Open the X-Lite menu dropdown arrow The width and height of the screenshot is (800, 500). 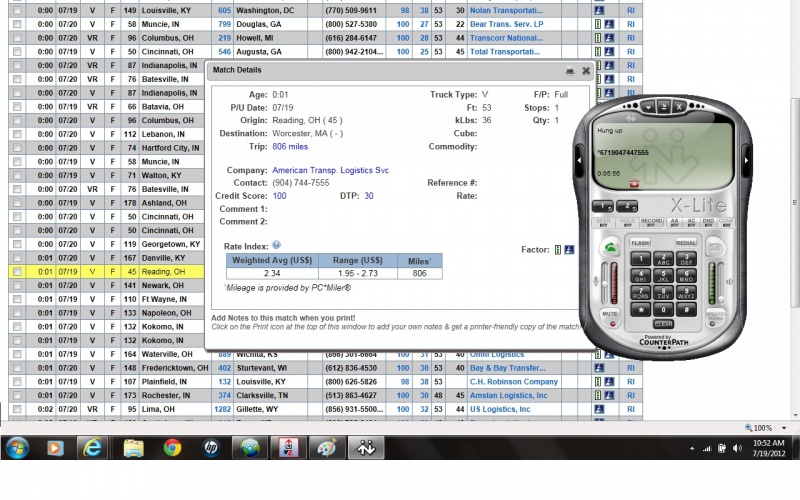pyautogui.click(x=648, y=107)
